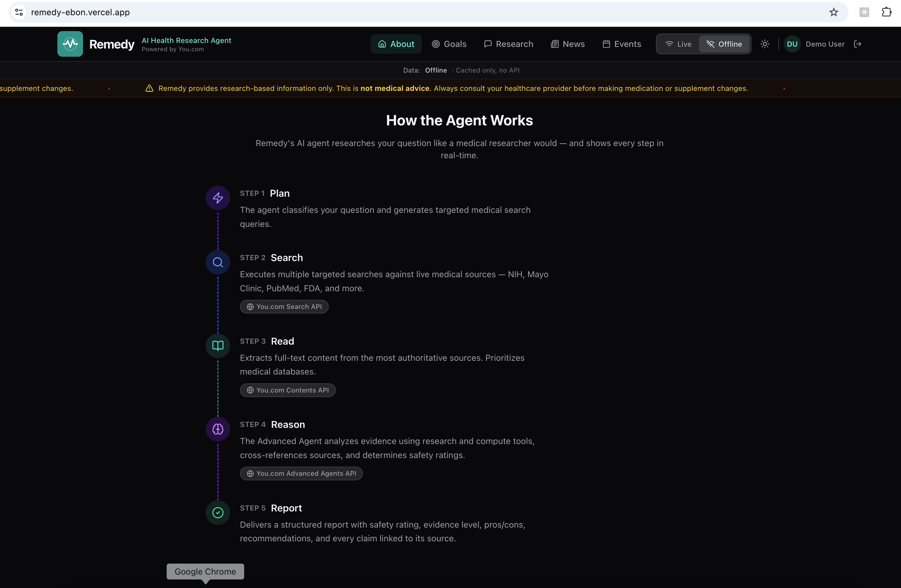Click the You.com Search API badge
This screenshot has width=901, height=588.
pos(284,307)
